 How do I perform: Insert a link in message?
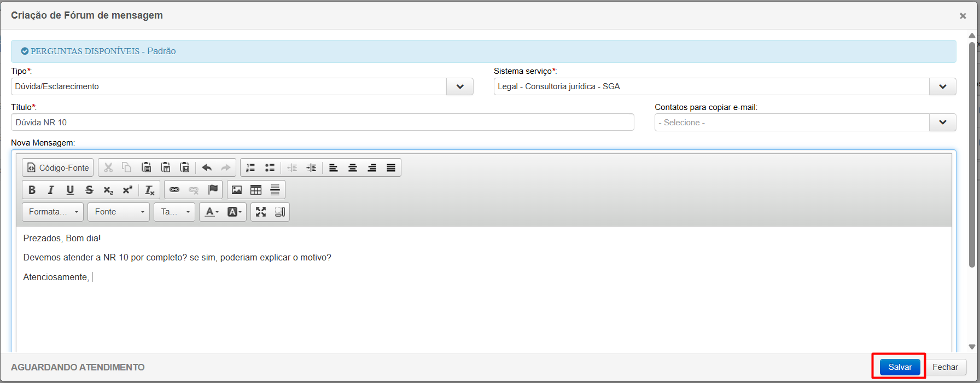click(174, 190)
